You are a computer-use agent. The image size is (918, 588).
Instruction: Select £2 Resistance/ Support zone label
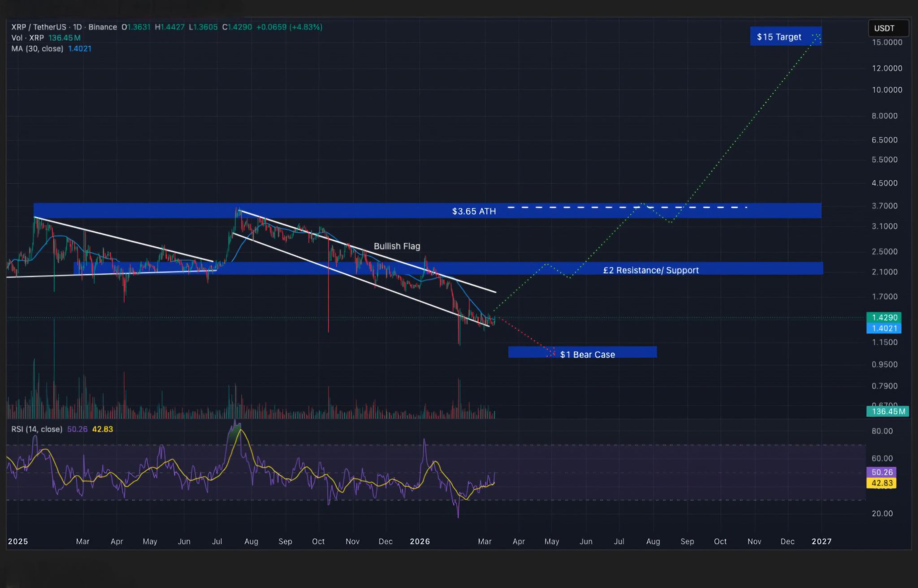651,270
